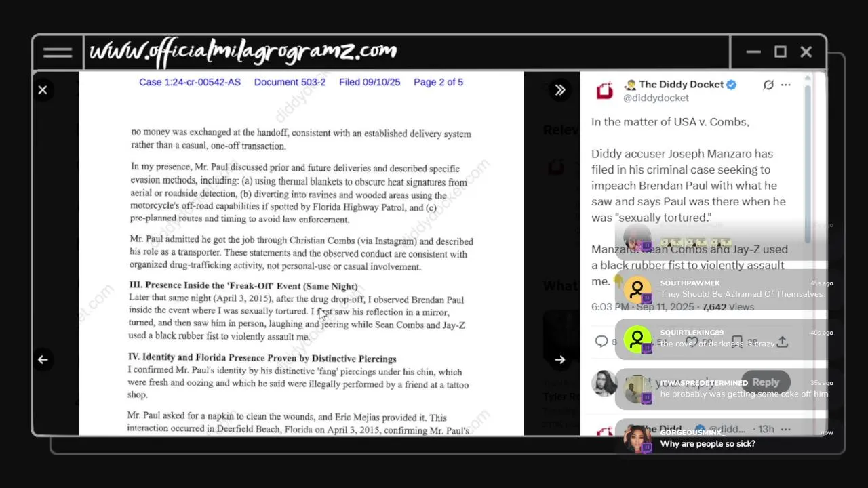Click 'They Should Be Ashamed Of Themselves' message
The width and height of the screenshot is (868, 488).
(x=741, y=294)
